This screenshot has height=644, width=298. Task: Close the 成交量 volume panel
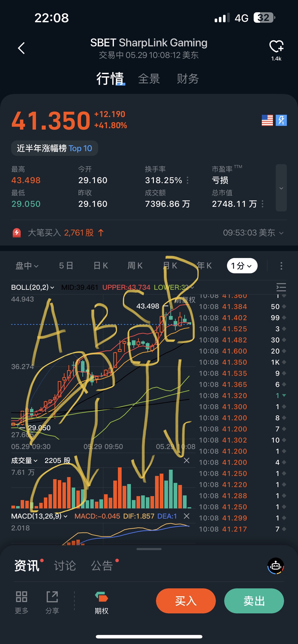(186, 460)
